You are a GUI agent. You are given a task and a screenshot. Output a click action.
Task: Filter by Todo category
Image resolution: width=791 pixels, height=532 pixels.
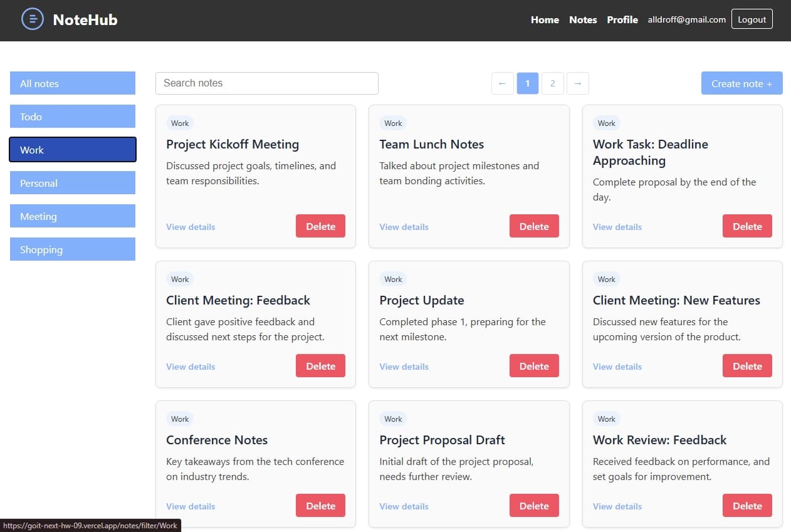click(73, 117)
